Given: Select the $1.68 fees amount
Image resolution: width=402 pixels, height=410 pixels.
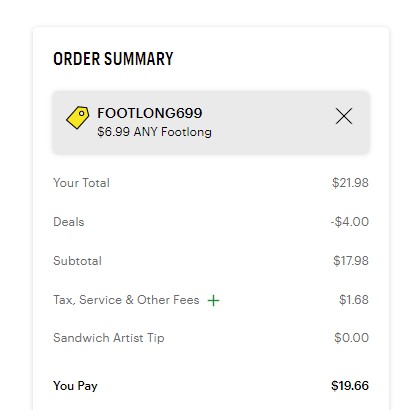Looking at the screenshot, I should click(x=354, y=300).
